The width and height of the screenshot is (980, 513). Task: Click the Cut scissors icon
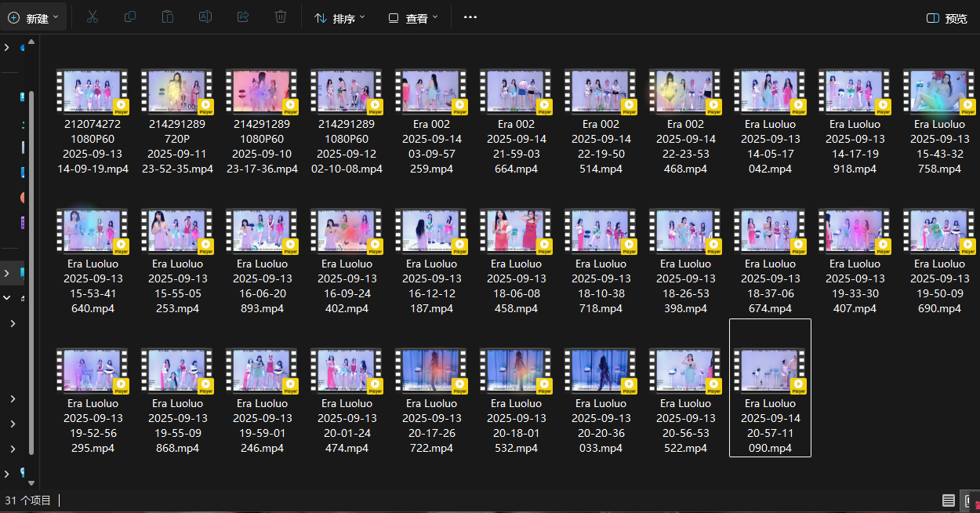point(92,17)
